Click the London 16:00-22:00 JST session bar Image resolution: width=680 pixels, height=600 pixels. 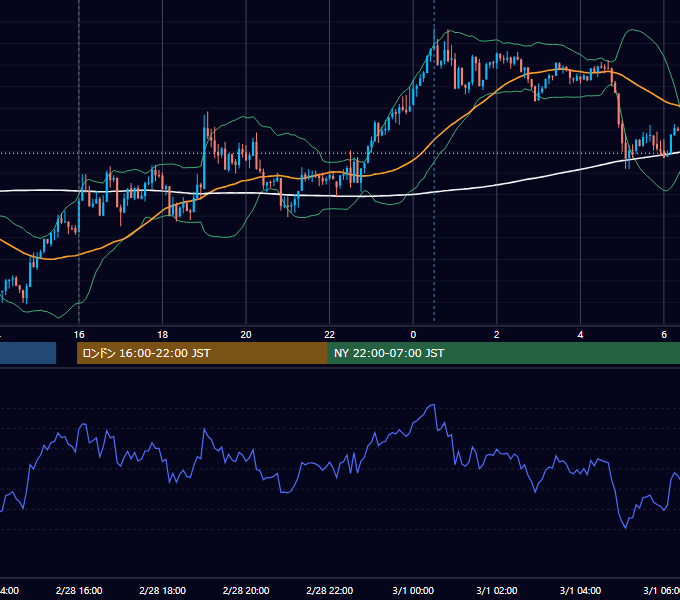pyautogui.click(x=202, y=353)
